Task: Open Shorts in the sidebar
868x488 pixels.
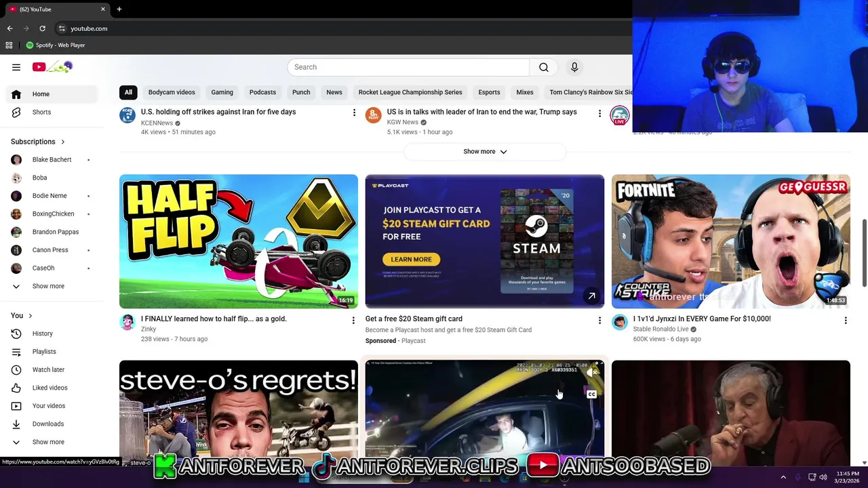Action: click(x=51, y=112)
